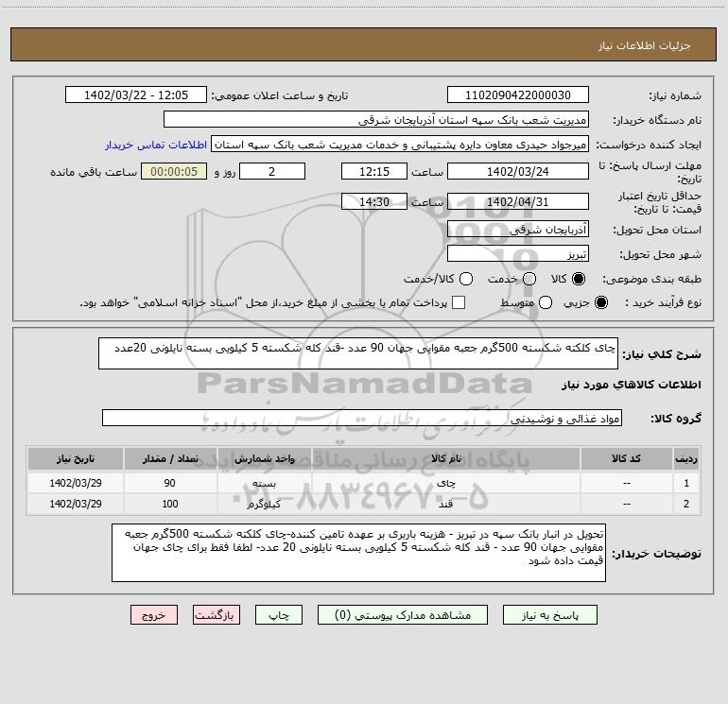Click the ردیف column header
The width and height of the screenshot is (728, 704).
click(x=686, y=459)
